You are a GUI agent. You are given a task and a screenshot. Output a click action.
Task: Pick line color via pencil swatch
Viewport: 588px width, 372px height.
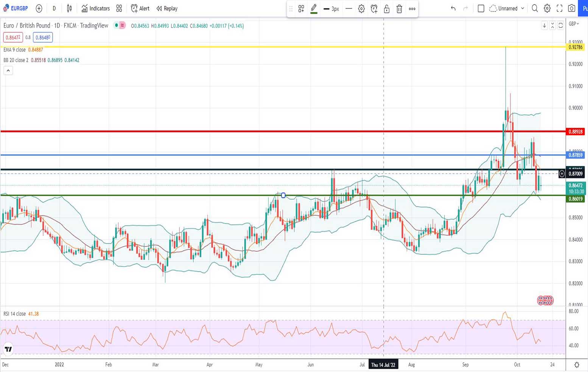click(314, 8)
